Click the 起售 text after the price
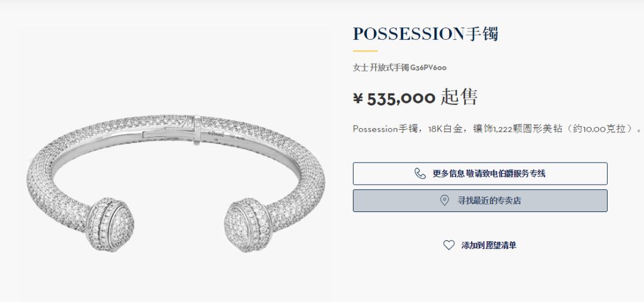The image size is (644, 302). pyautogui.click(x=459, y=98)
